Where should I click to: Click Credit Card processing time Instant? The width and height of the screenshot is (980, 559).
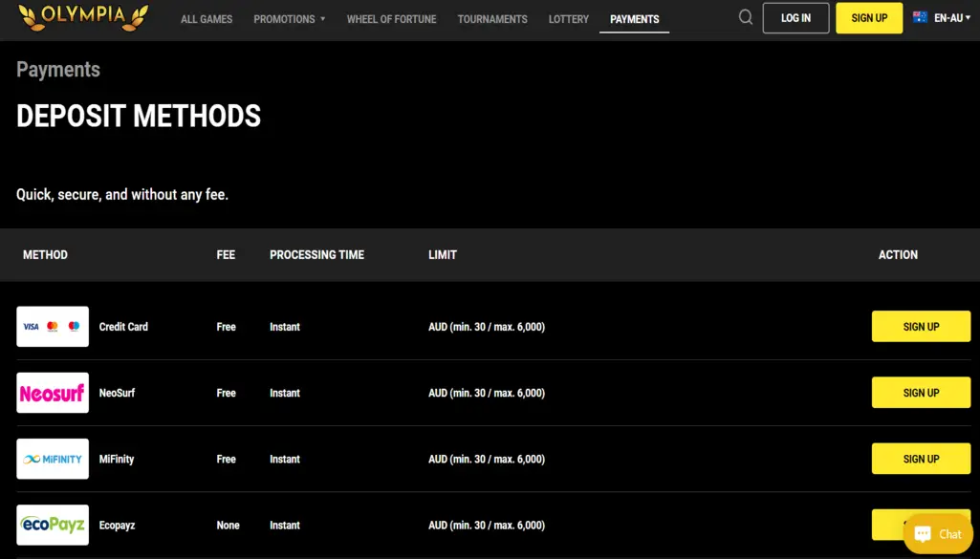[285, 327]
